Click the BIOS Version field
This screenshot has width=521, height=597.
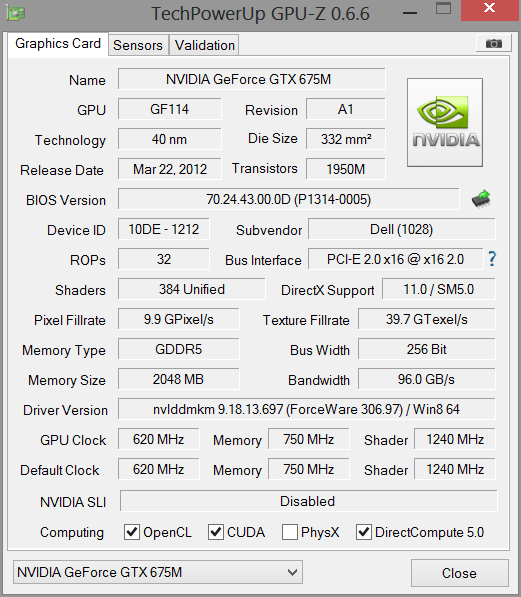(289, 199)
